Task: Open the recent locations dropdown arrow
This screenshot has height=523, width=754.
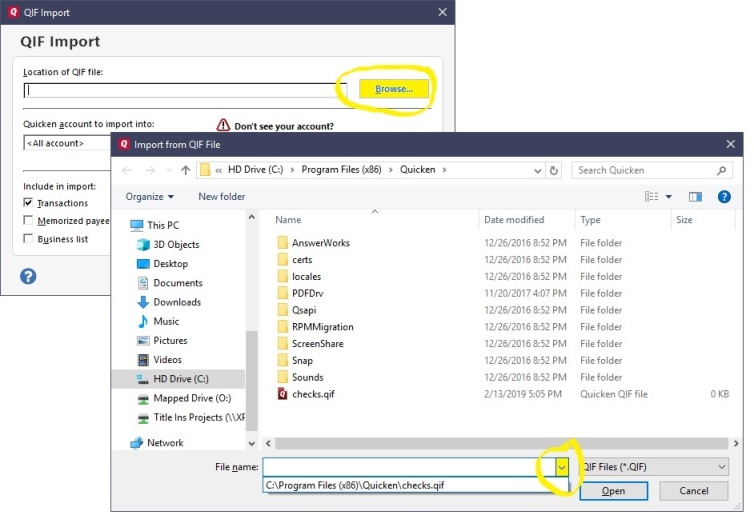Action: click(169, 170)
